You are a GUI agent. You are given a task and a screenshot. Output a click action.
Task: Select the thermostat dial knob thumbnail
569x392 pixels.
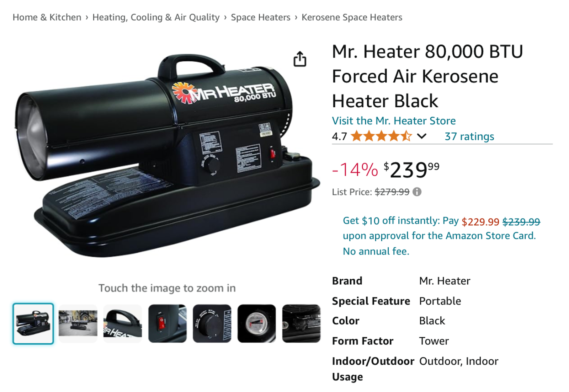point(212,323)
